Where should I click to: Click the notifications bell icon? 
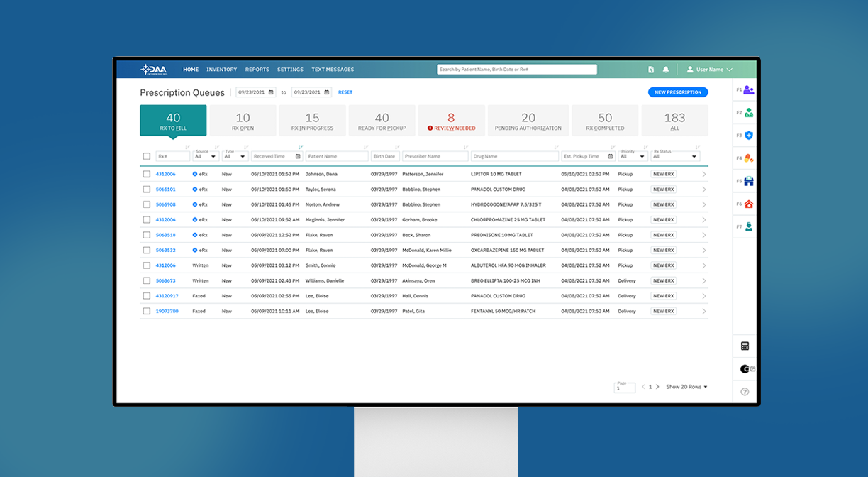tap(666, 70)
